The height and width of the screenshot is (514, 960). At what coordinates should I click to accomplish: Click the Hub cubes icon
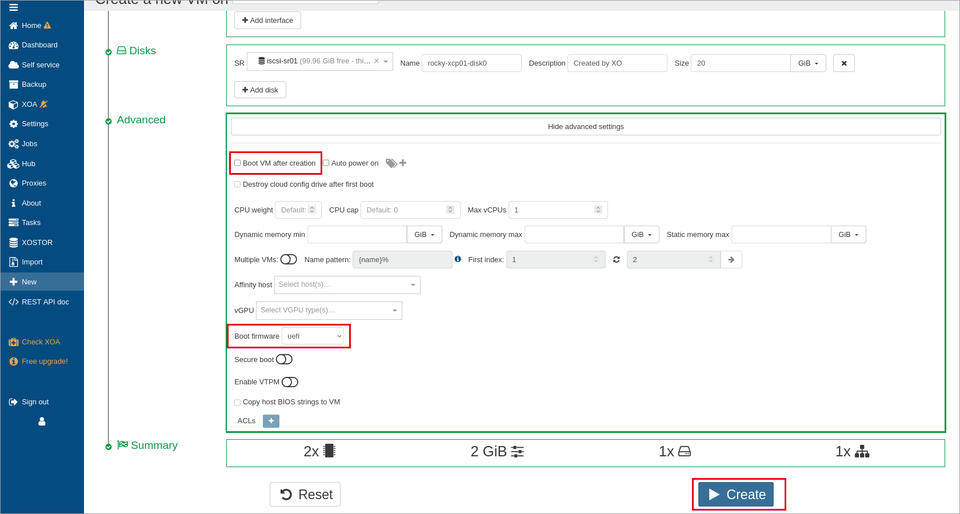coord(13,163)
